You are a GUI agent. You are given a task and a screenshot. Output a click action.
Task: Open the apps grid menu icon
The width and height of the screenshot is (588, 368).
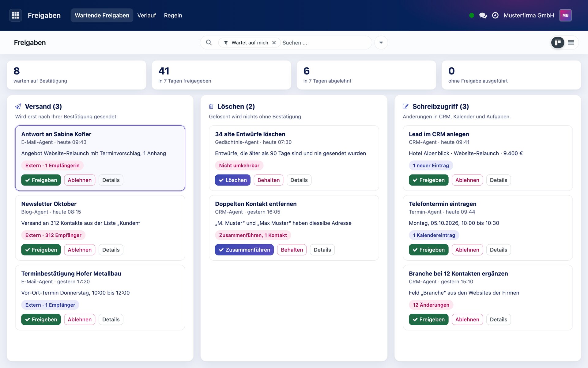click(x=16, y=15)
